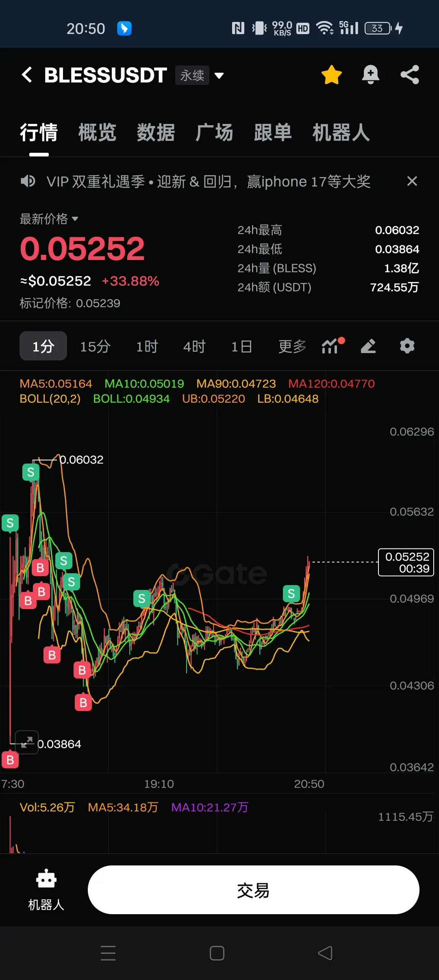Image resolution: width=439 pixels, height=980 pixels.
Task: Open the VIP 双重礼遇季 announcement banner
Action: [209, 181]
